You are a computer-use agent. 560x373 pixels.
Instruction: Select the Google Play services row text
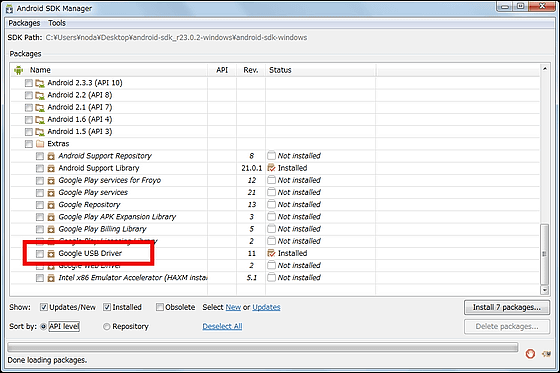point(93,193)
